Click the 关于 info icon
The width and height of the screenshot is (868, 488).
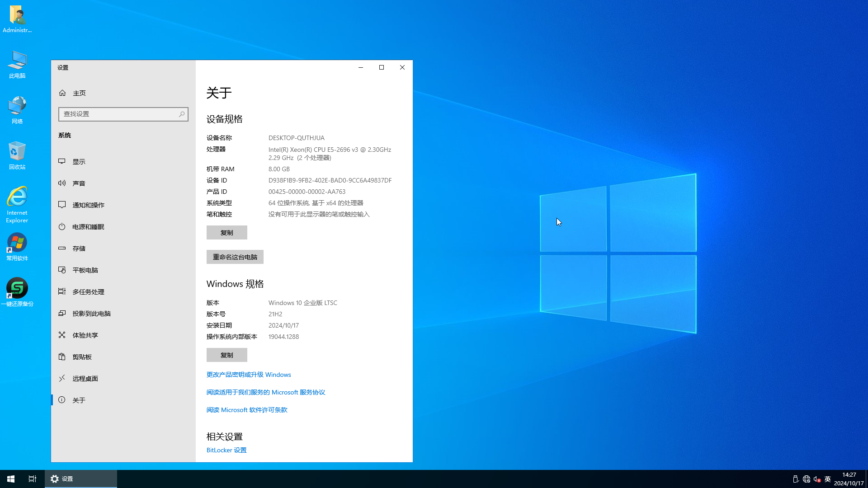(62, 400)
